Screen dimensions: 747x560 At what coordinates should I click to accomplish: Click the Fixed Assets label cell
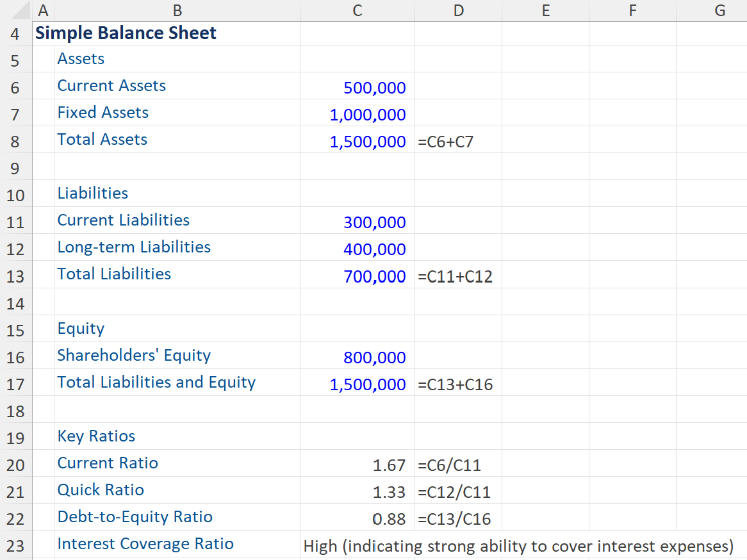103,113
